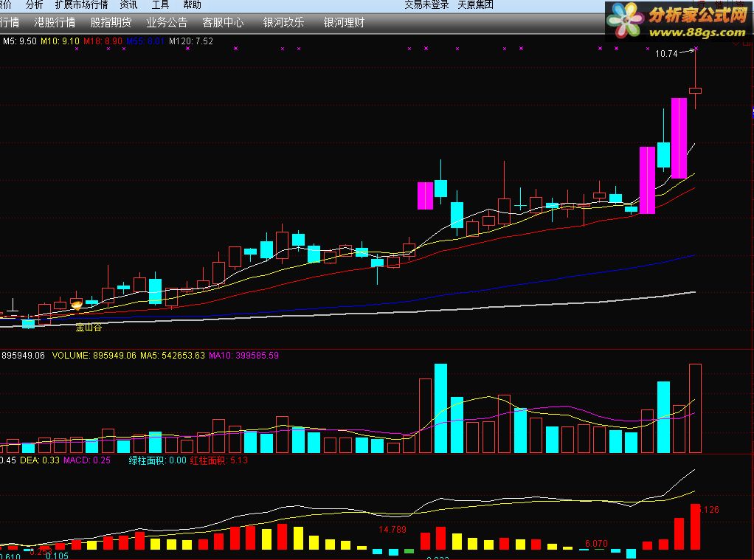Click the VOLUME: 895949.06 indicator label
754x560 pixels.
(94, 356)
